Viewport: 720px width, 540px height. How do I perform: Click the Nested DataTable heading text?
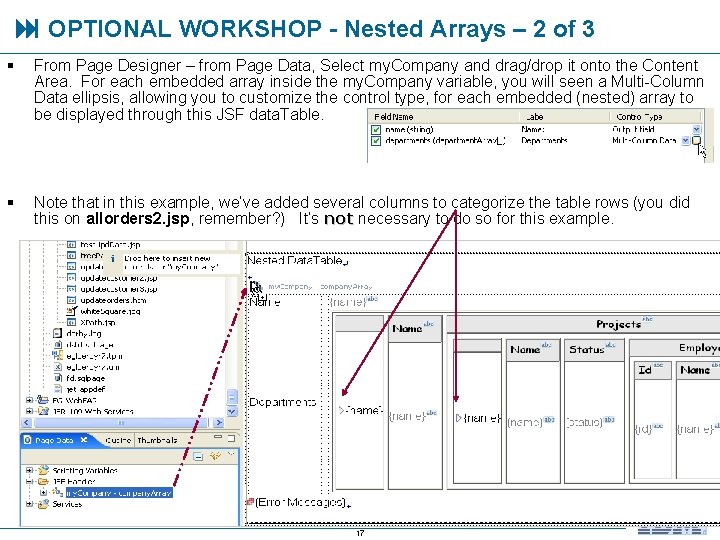click(x=295, y=260)
